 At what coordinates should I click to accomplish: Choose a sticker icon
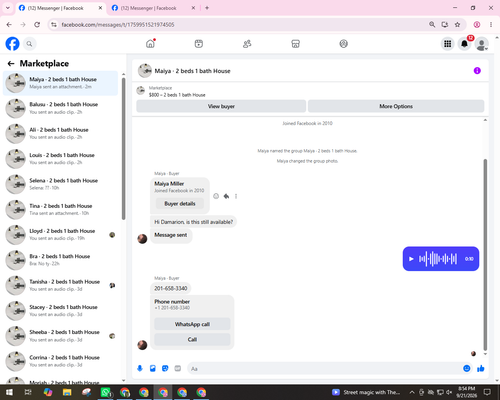[x=165, y=368]
